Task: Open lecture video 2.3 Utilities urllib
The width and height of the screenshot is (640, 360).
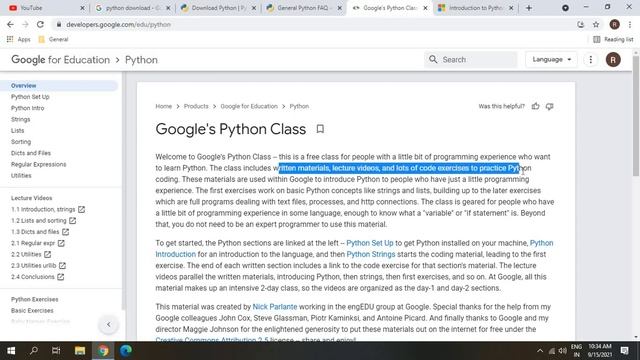Action: click(38, 265)
